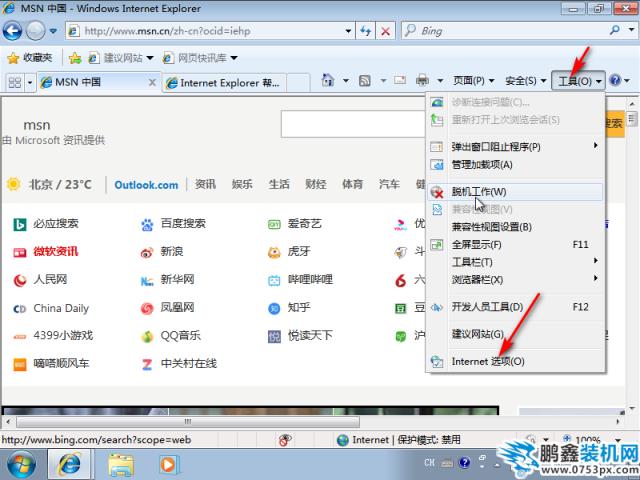The image size is (640, 480).
Task: Click the horizontal scrollbar thumb
Action: tap(188, 421)
